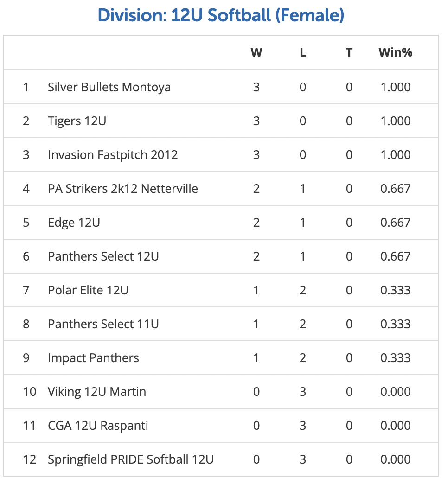Open the Tigers 12U team

pyautogui.click(x=77, y=121)
